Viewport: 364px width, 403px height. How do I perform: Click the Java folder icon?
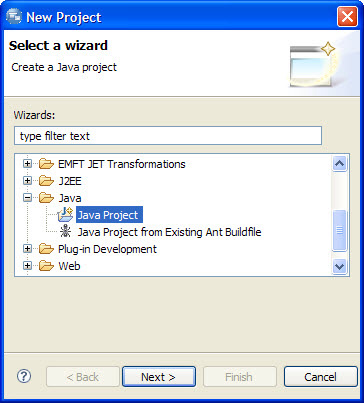[x=46, y=198]
